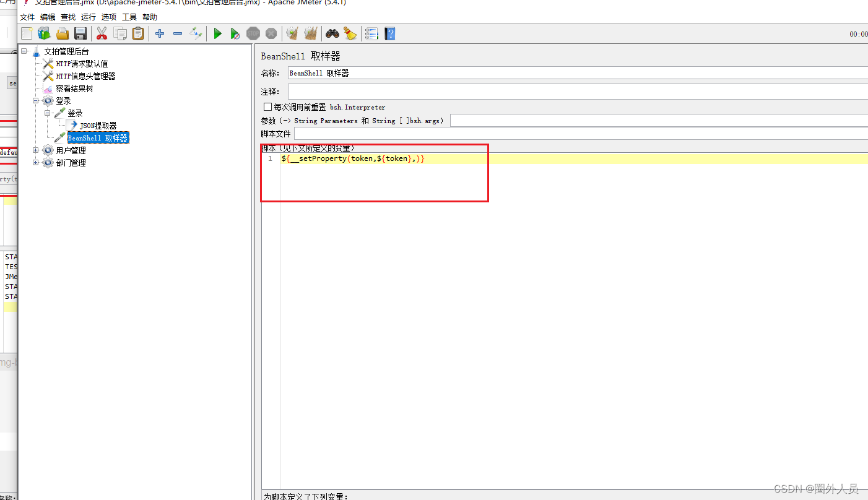
Task: Select 部门管理 in the tree
Action: 71,163
